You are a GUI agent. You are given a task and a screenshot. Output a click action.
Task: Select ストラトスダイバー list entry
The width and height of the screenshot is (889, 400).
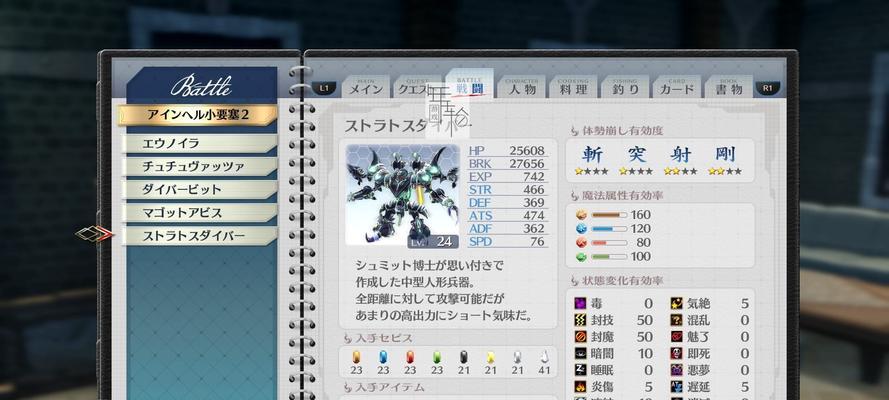[x=200, y=236]
